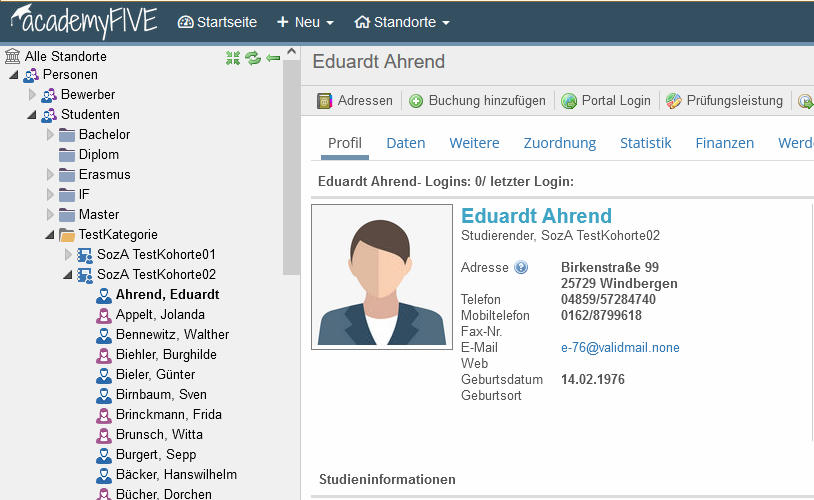This screenshot has height=500, width=814.
Task: Click the Alle Standorte building icon
Action: pyautogui.click(x=13, y=56)
